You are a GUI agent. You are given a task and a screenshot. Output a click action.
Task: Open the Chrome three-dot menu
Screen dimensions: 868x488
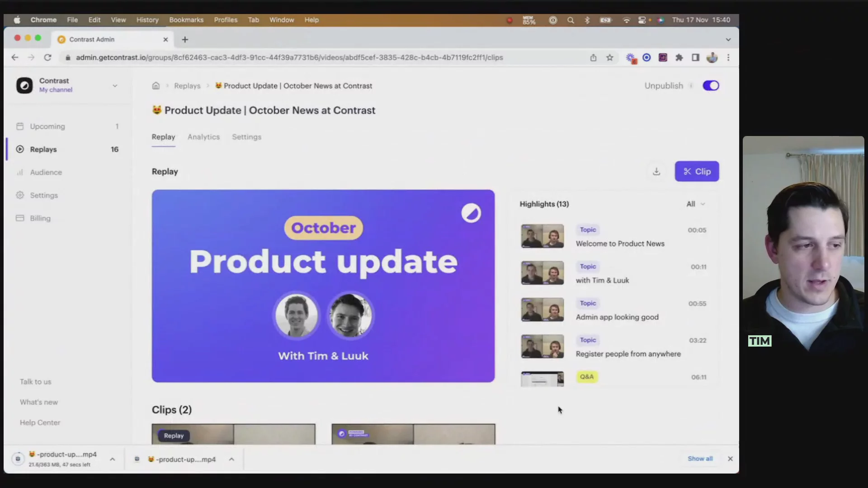728,57
